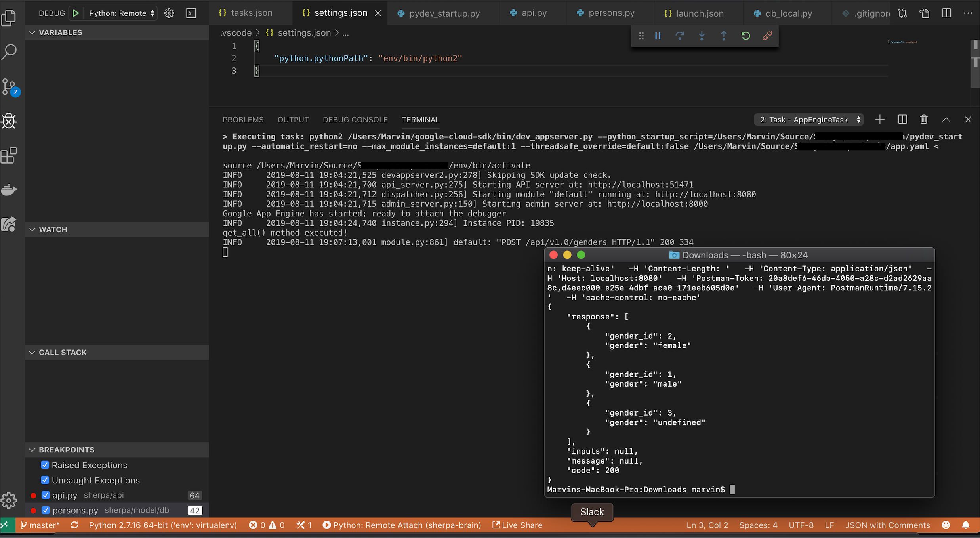This screenshot has height=538, width=980.
Task: Open the Source Control view with 7 changes
Action: point(10,87)
